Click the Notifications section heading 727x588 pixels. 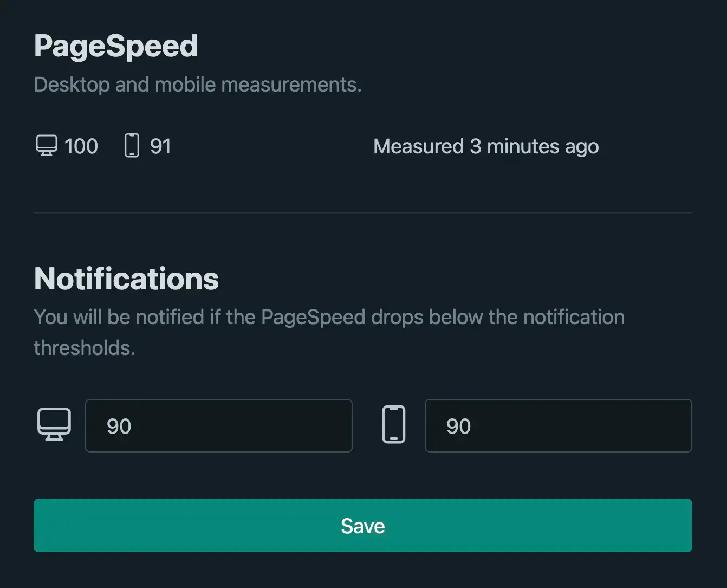pos(126,279)
